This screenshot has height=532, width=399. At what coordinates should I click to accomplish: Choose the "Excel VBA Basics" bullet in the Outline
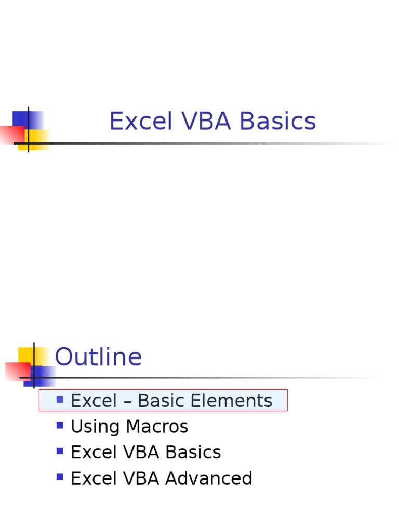[x=145, y=453]
